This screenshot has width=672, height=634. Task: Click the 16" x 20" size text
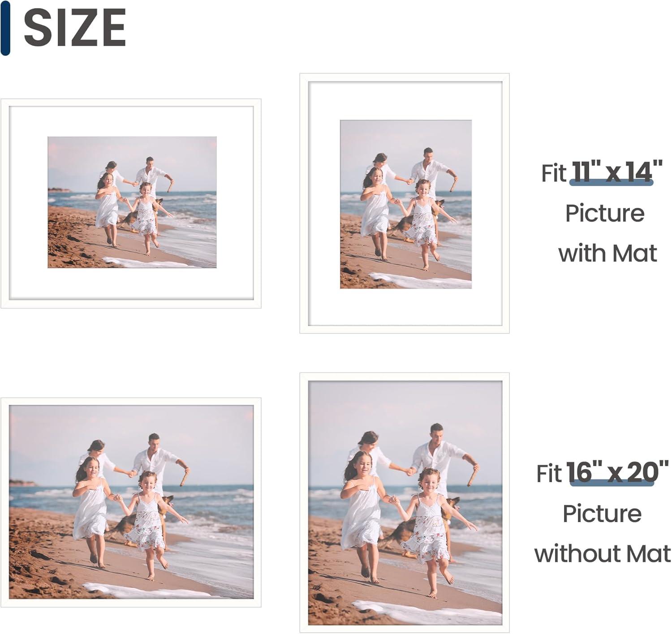click(x=618, y=472)
